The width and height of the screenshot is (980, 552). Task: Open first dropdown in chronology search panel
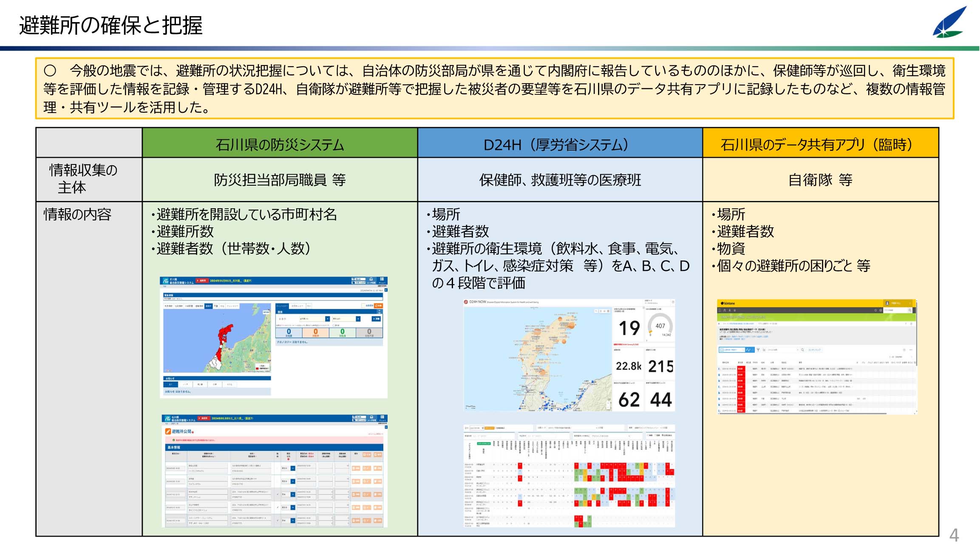coord(327,319)
